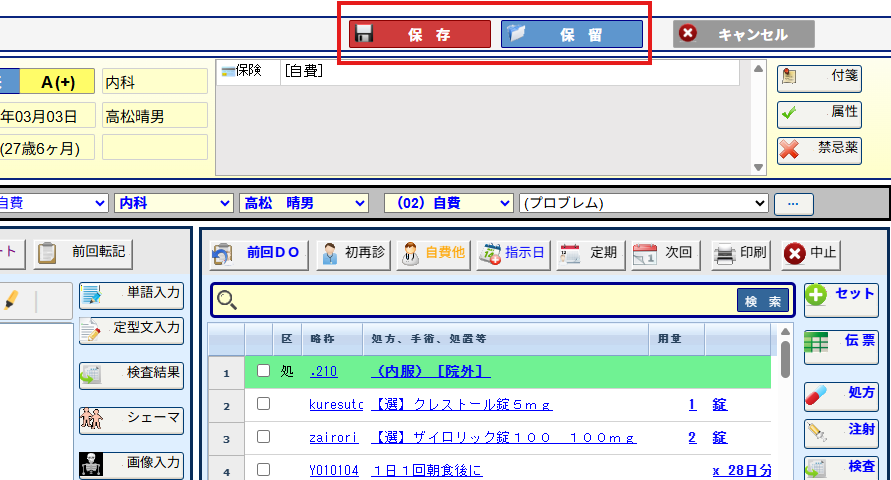Open the シェーマ schema tool
Image resolution: width=891 pixels, height=480 pixels.
point(131,419)
